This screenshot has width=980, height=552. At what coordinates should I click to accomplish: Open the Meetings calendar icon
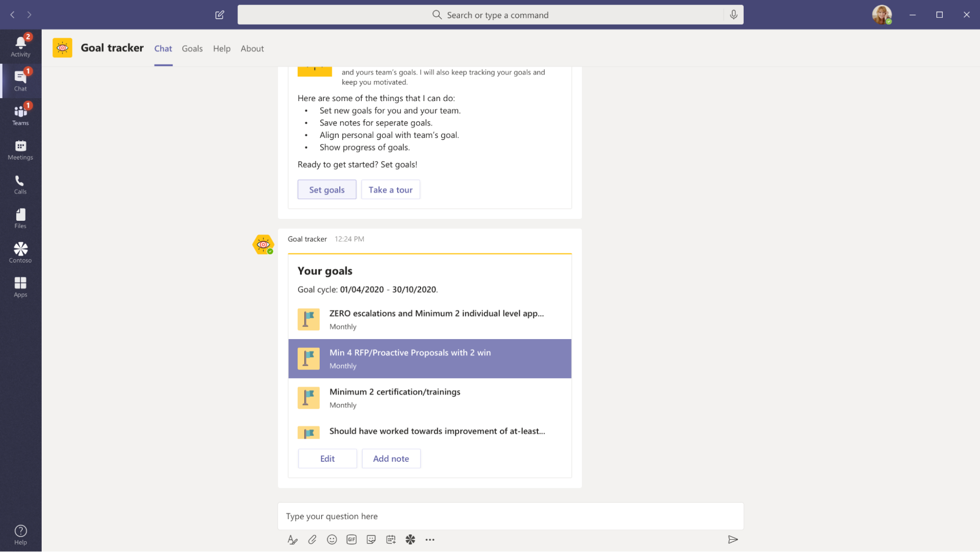pyautogui.click(x=20, y=149)
